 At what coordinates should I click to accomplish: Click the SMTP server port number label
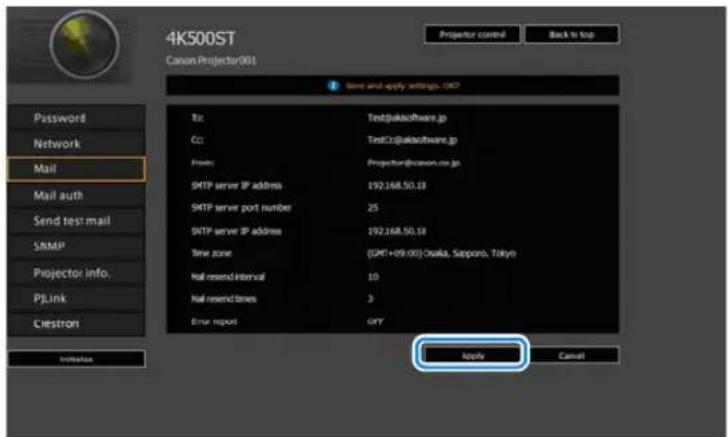[241, 208]
